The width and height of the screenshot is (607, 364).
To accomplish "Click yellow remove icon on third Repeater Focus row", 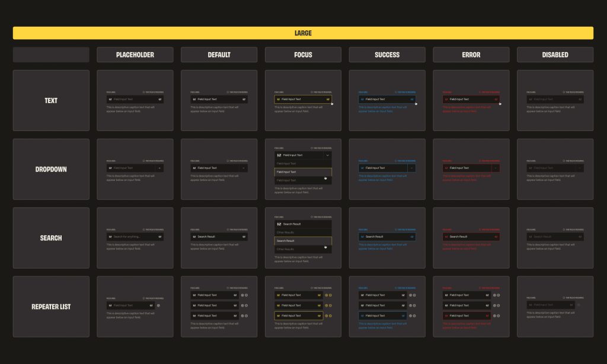I will [x=330, y=315].
